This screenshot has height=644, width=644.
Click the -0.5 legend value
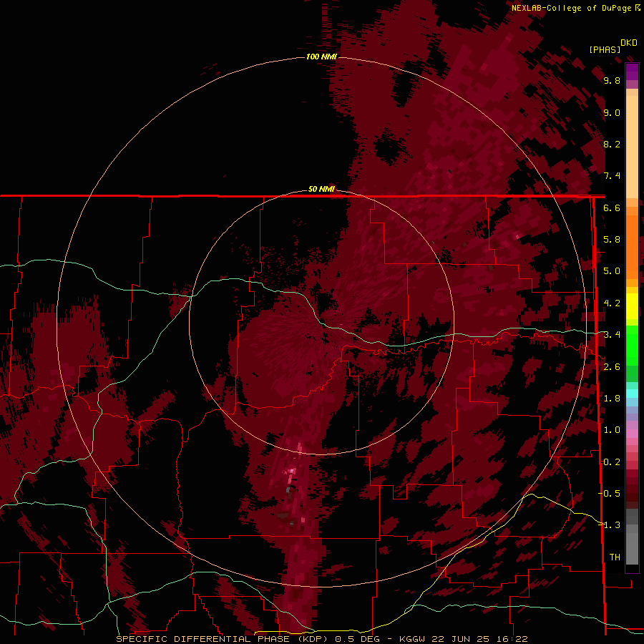pyautogui.click(x=609, y=494)
